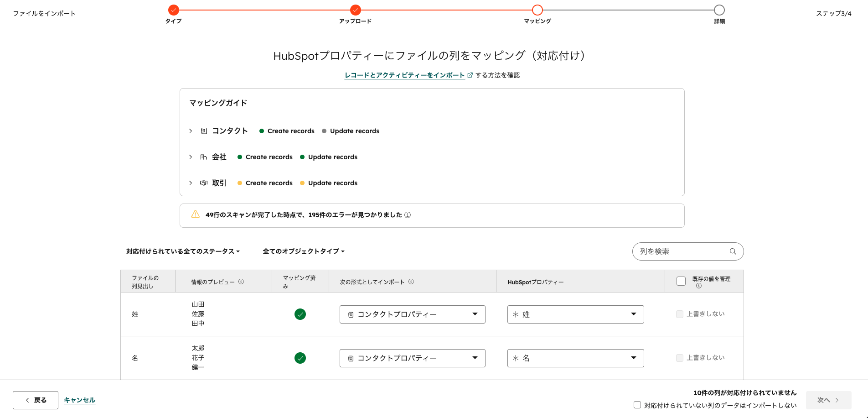Screen dimensions: 868x418
Task: Click the マッピング済み column header
Action: [x=299, y=282]
